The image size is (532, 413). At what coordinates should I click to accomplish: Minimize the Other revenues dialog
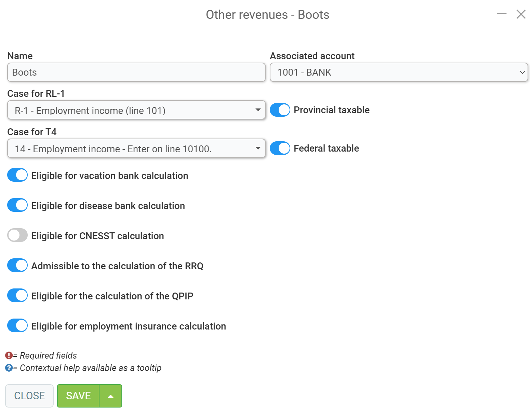pos(502,14)
